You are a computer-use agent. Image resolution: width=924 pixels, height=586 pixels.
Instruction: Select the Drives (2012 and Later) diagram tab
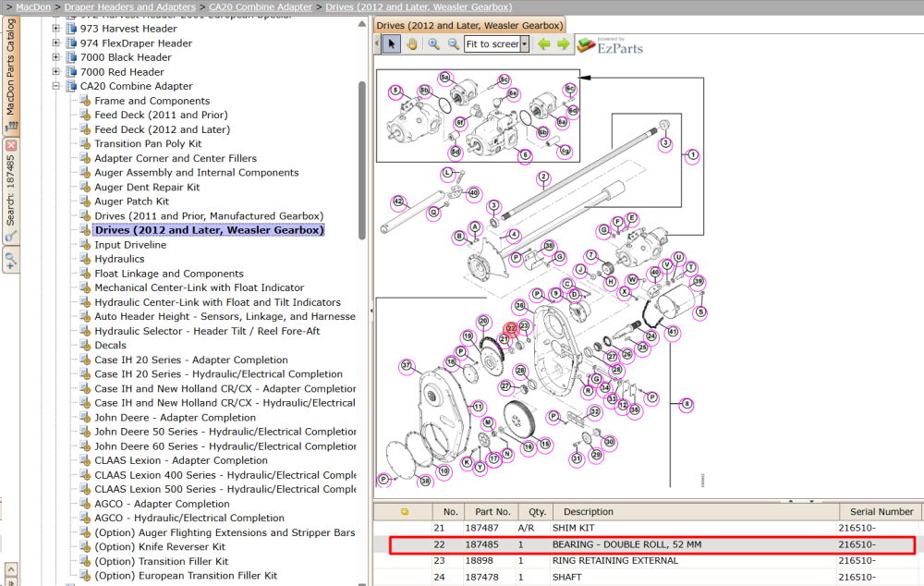[469, 25]
